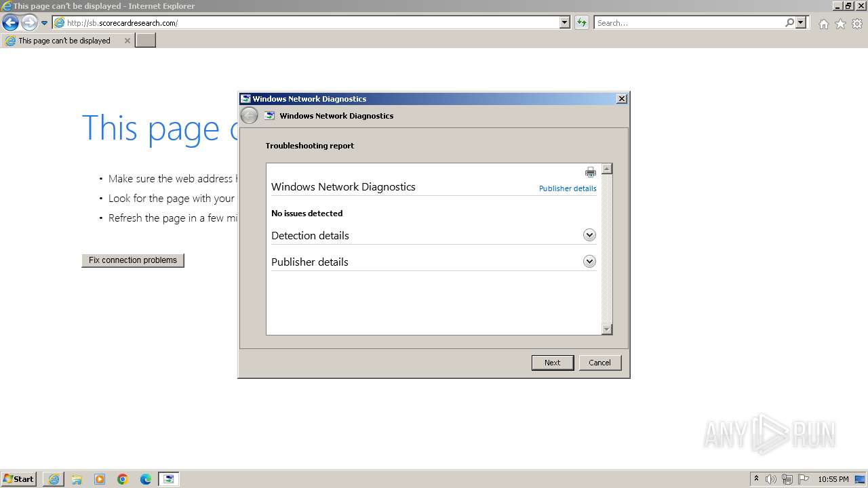868x488 pixels.
Task: Click the 10:55 PM clock
Action: tap(833, 479)
